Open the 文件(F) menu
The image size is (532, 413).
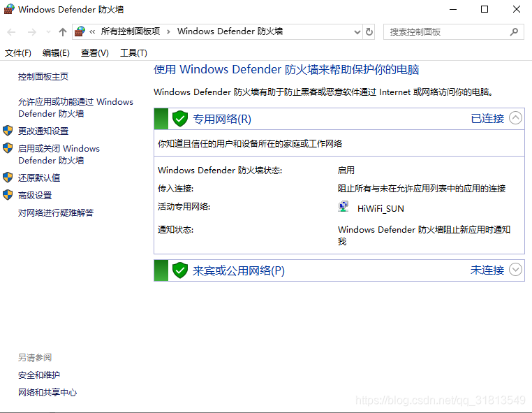coord(18,53)
